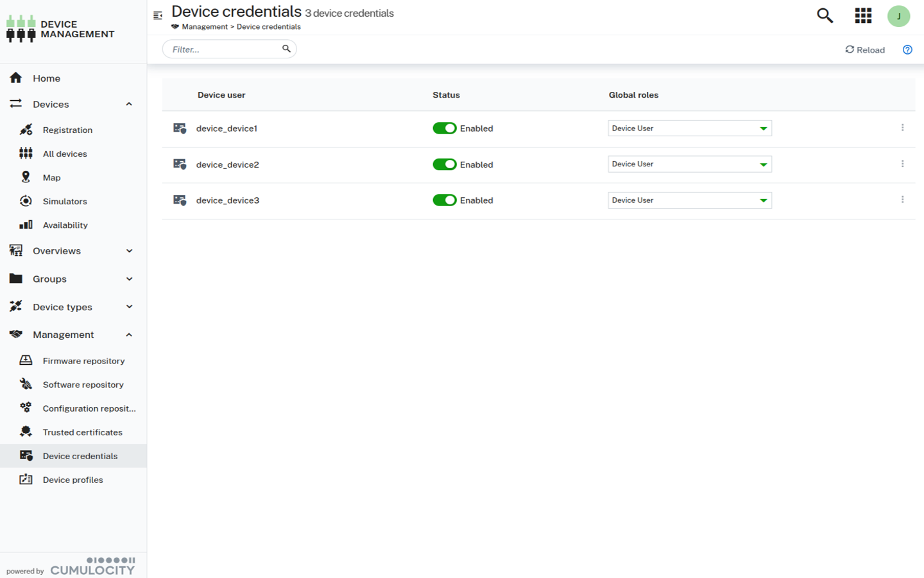Viewport: 924px width, 578px height.
Task: Open the global search magnifier icon
Action: coord(825,15)
